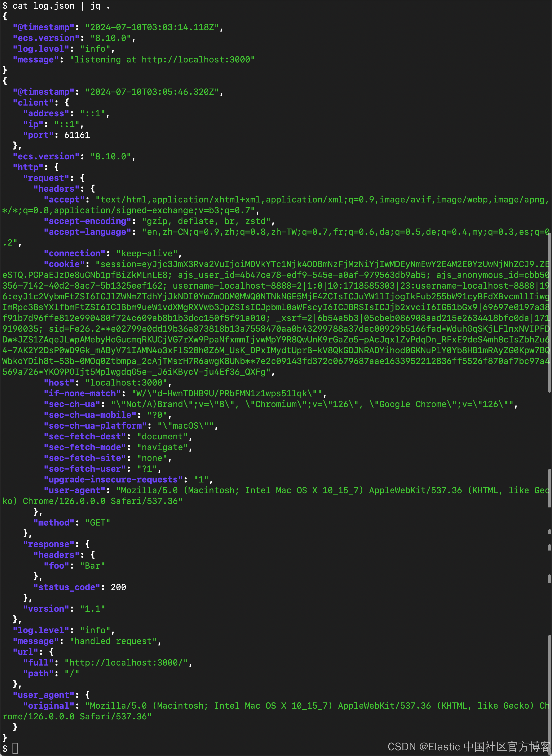This screenshot has height=756, width=552.
Task: Click the command "cat log.json | jq ."
Action: [x=61, y=6]
